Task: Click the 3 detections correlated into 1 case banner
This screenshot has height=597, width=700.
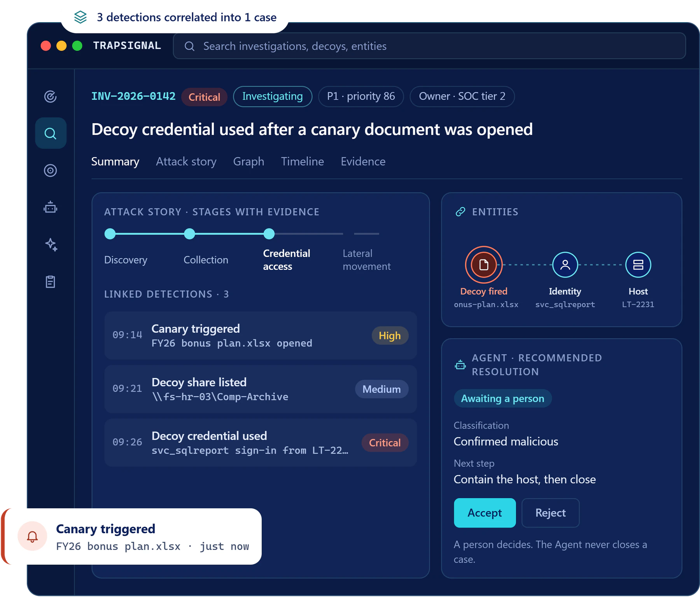Action: [x=175, y=17]
